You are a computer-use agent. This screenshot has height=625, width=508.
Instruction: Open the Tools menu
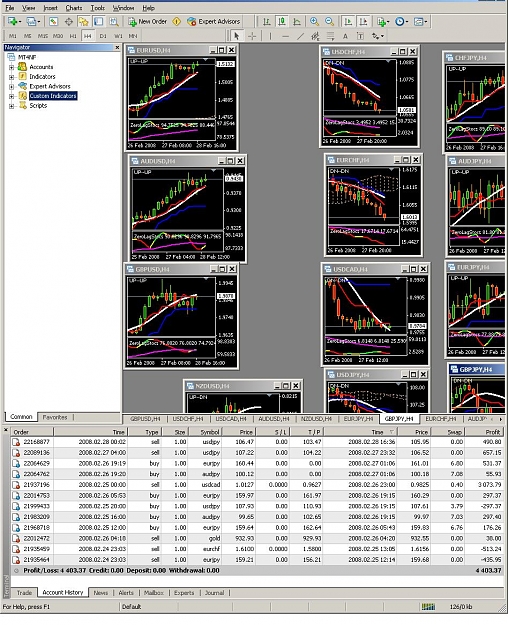pyautogui.click(x=97, y=8)
